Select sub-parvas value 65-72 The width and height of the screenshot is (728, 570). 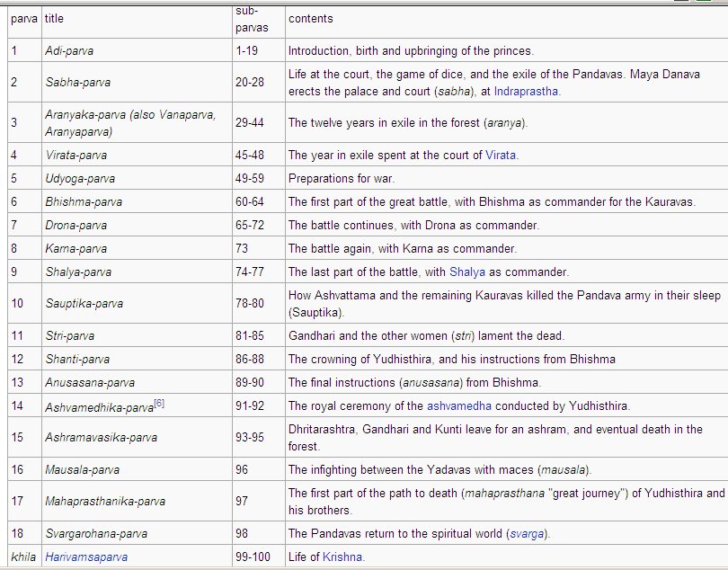tap(249, 225)
